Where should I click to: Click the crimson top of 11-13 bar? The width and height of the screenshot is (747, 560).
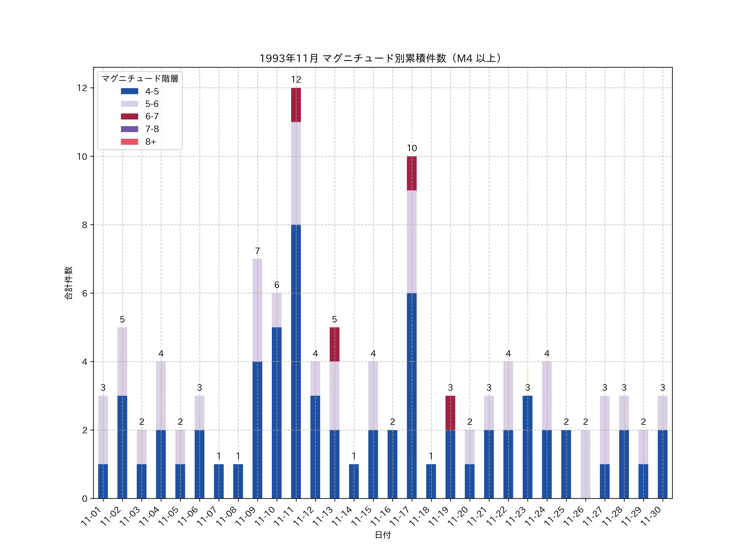tap(334, 344)
